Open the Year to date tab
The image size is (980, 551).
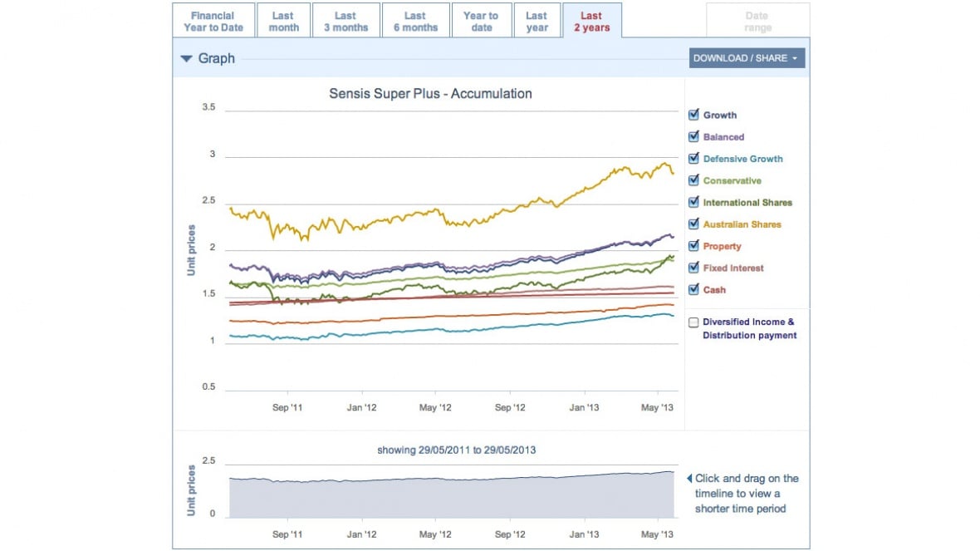481,22
